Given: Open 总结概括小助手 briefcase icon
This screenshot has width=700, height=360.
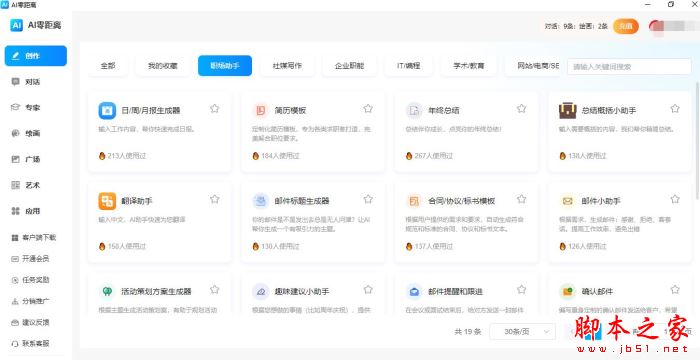Looking at the screenshot, I should tap(568, 110).
